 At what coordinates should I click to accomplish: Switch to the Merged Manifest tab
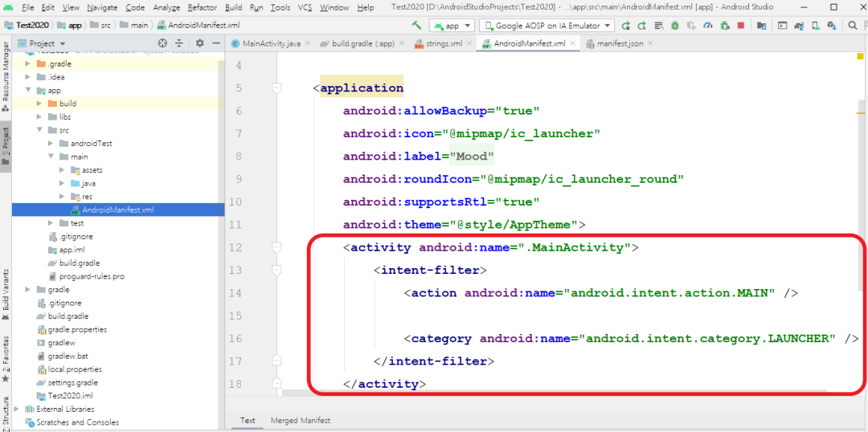(x=300, y=420)
